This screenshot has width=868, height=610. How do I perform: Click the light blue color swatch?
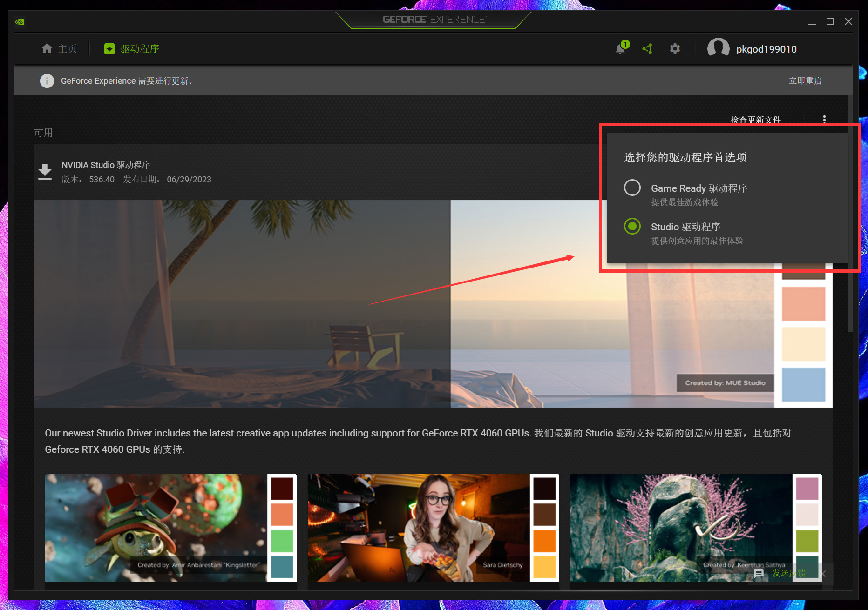[x=803, y=384]
